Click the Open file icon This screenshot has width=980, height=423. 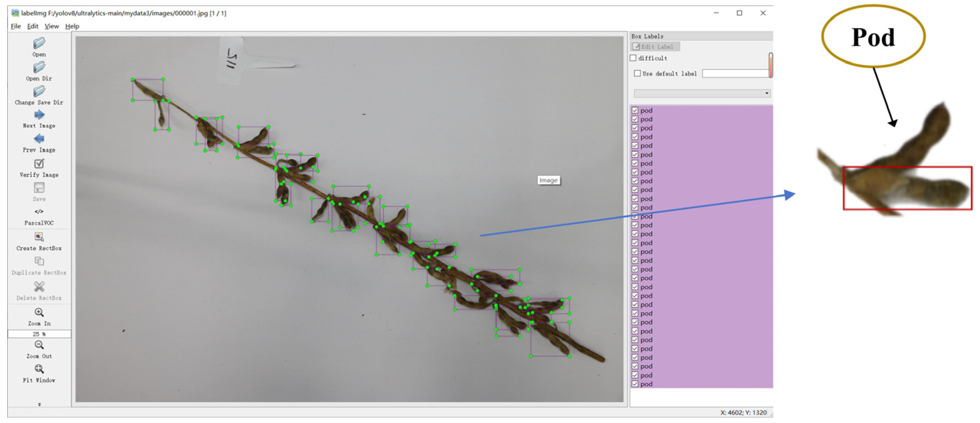[x=39, y=43]
